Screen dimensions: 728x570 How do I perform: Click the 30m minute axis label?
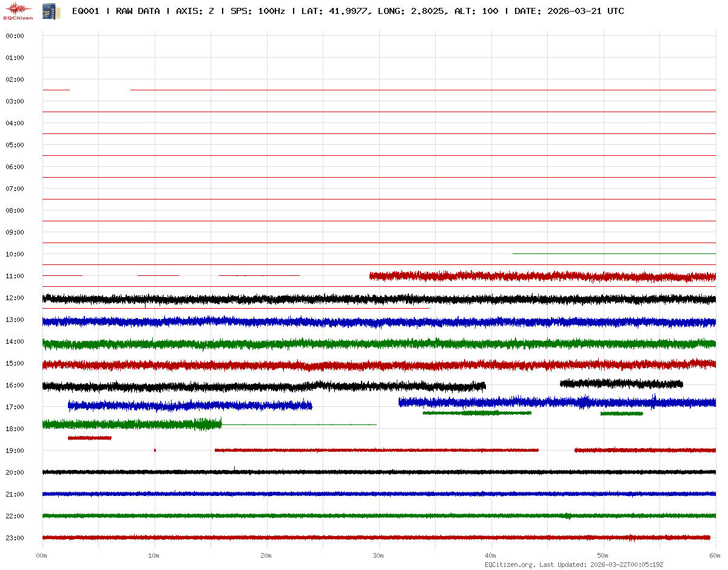click(x=379, y=555)
